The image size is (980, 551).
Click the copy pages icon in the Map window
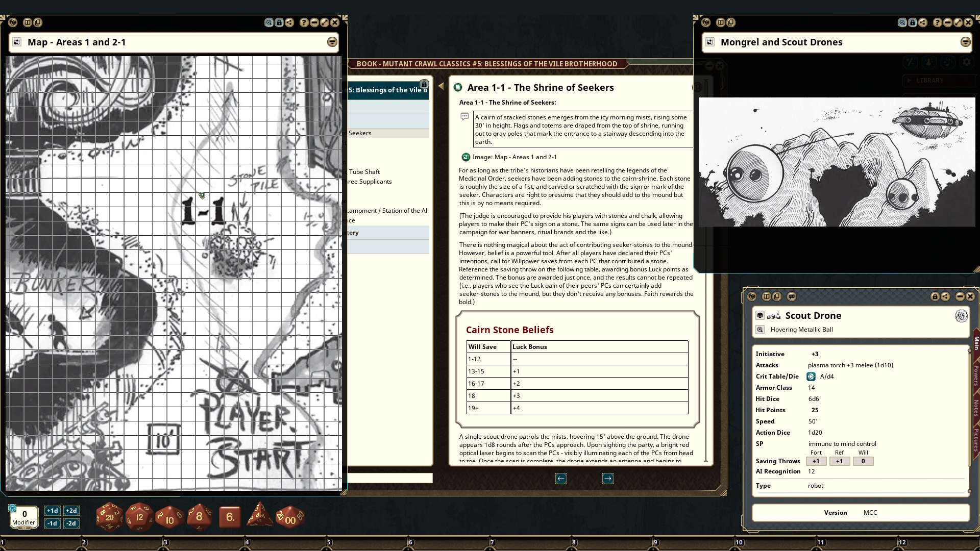pyautogui.click(x=38, y=22)
